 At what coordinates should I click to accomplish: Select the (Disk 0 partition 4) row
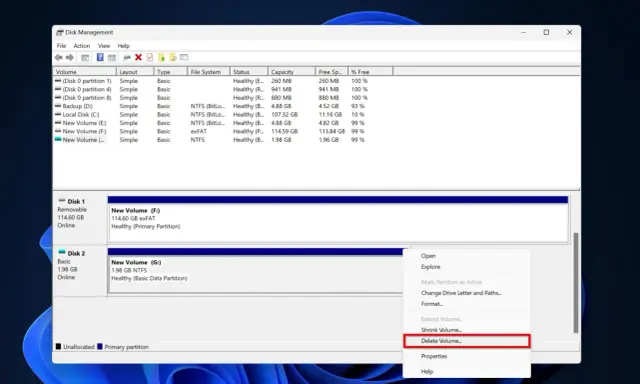coord(211,89)
